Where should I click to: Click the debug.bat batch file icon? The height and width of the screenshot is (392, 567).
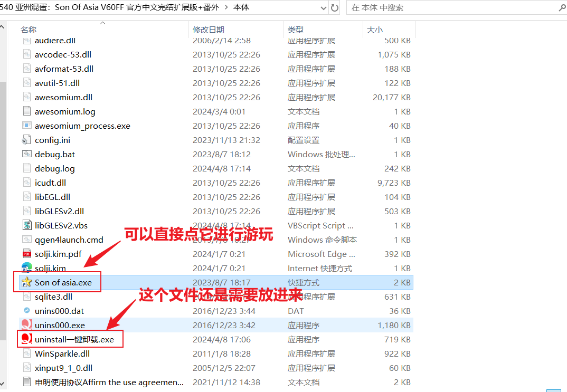(27, 154)
